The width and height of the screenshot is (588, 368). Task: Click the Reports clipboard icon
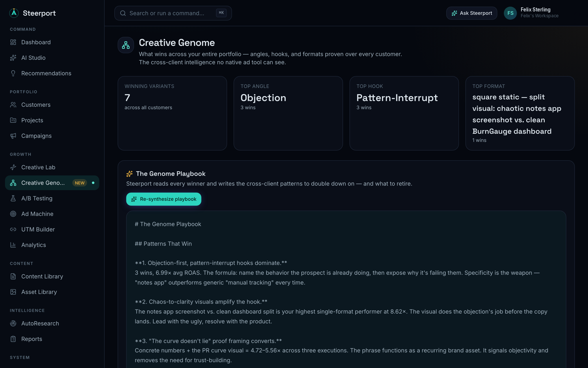13,339
